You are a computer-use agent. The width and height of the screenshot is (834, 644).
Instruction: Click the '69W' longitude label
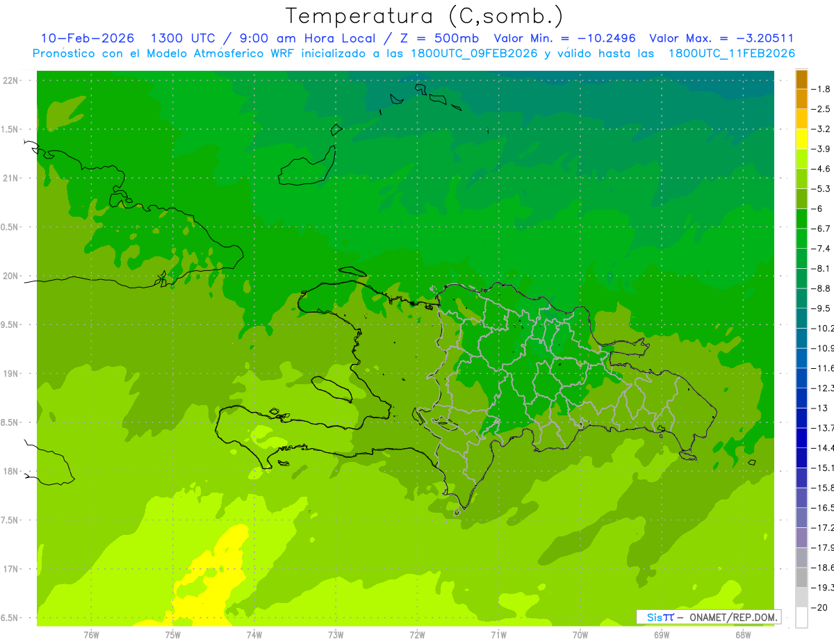coord(662,635)
